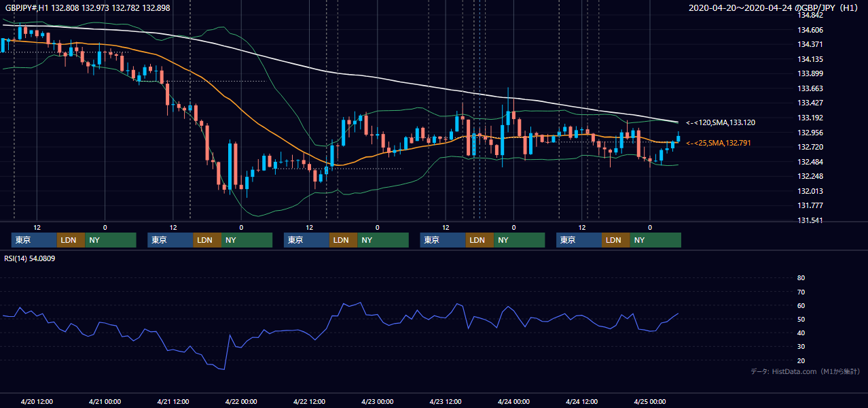Click price axis value 133.663
The image size is (868, 408).
pyautogui.click(x=810, y=88)
